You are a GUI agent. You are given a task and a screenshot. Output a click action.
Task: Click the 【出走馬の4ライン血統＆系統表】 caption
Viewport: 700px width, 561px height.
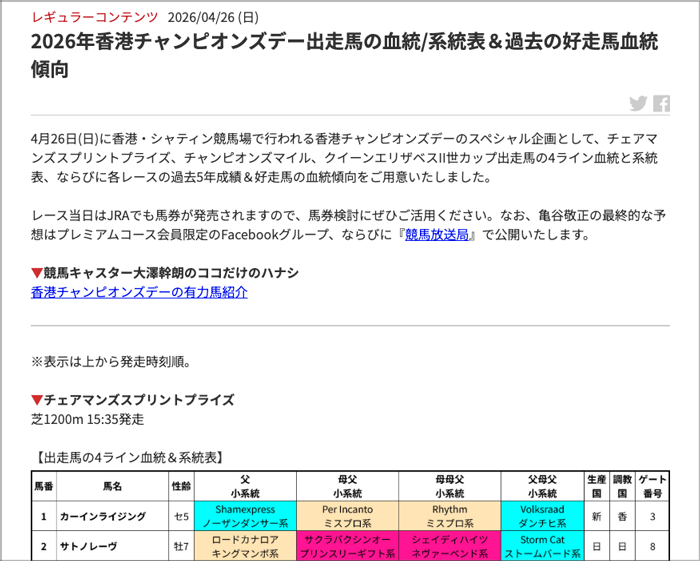click(129, 457)
